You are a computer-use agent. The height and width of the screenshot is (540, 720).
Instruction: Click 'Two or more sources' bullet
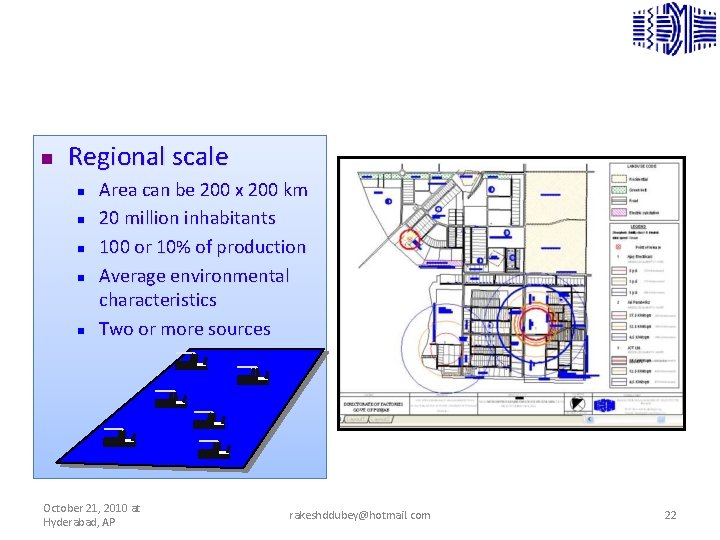click(x=185, y=329)
